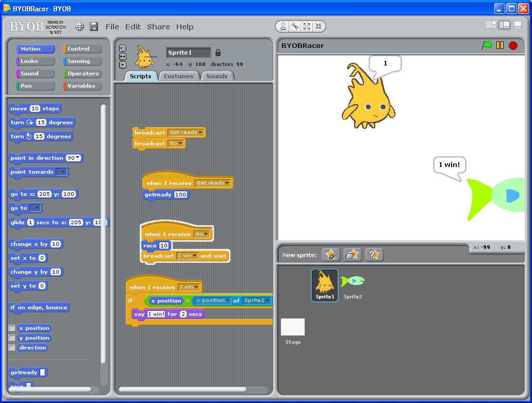The height and width of the screenshot is (403, 532).
Task: Select the Looks block category
Action: [35, 61]
